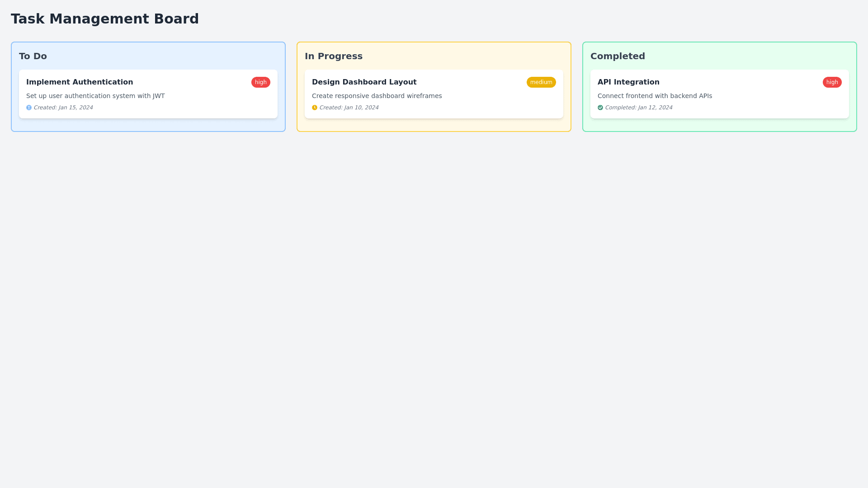This screenshot has width=868, height=488.
Task: Click the blue clock icon on the Authentication card
Action: pos(29,108)
